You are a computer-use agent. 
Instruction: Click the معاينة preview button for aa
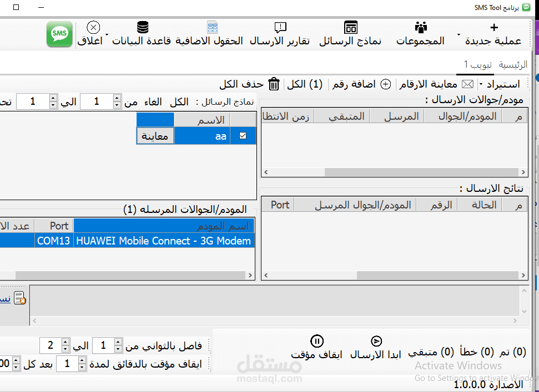click(x=155, y=136)
